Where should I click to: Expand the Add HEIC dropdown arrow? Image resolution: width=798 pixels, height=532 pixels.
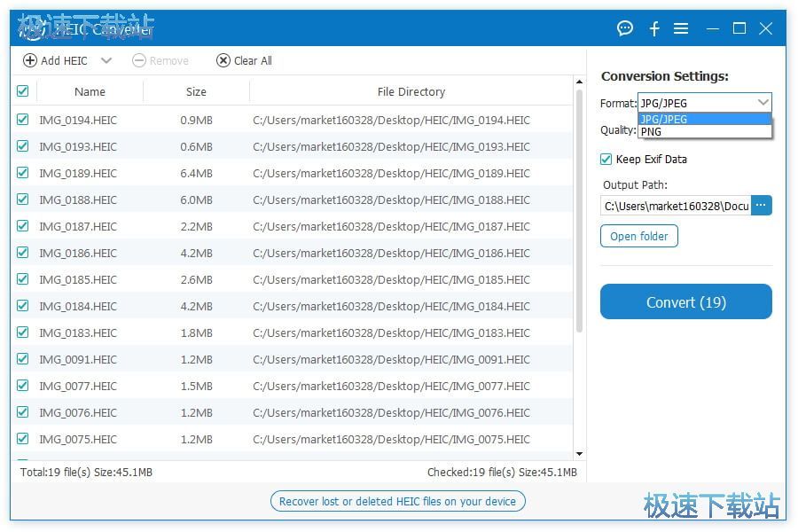click(106, 60)
